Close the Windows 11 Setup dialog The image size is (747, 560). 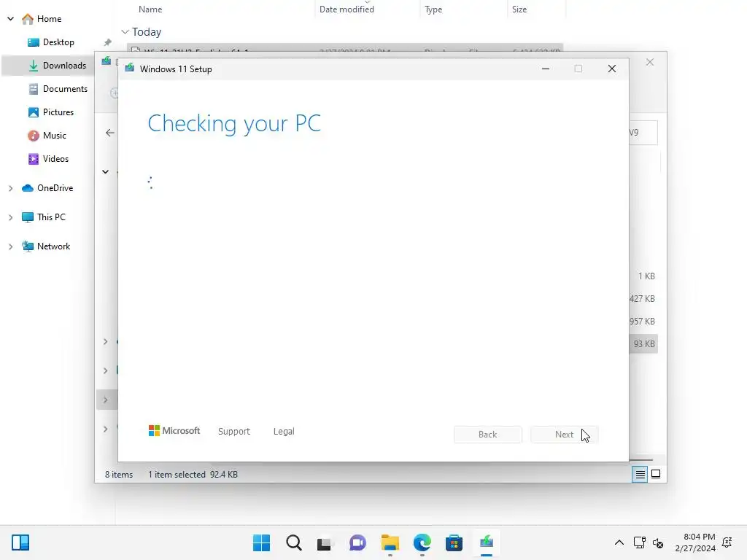point(612,69)
